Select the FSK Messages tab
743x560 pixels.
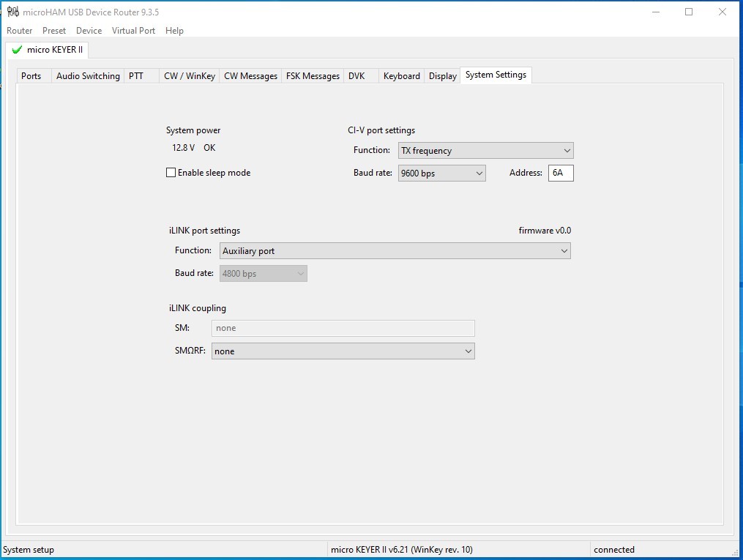(x=313, y=76)
